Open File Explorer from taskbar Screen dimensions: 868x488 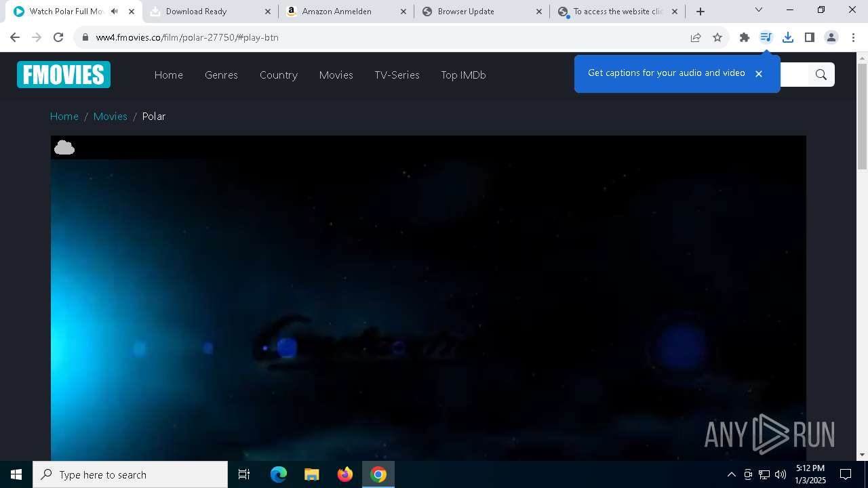tap(312, 474)
